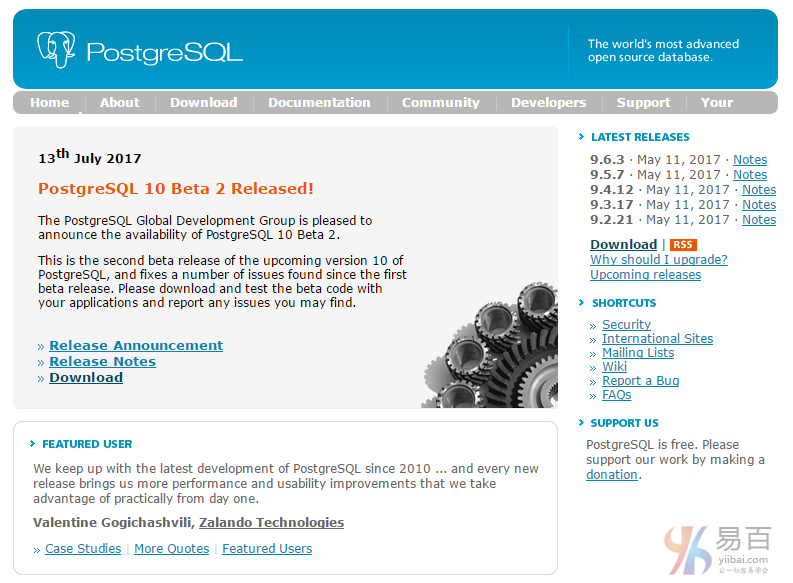Click the PostgreSQL 10 Beta 2 Released headline
The width and height of the screenshot is (793, 583).
pyautogui.click(x=176, y=189)
